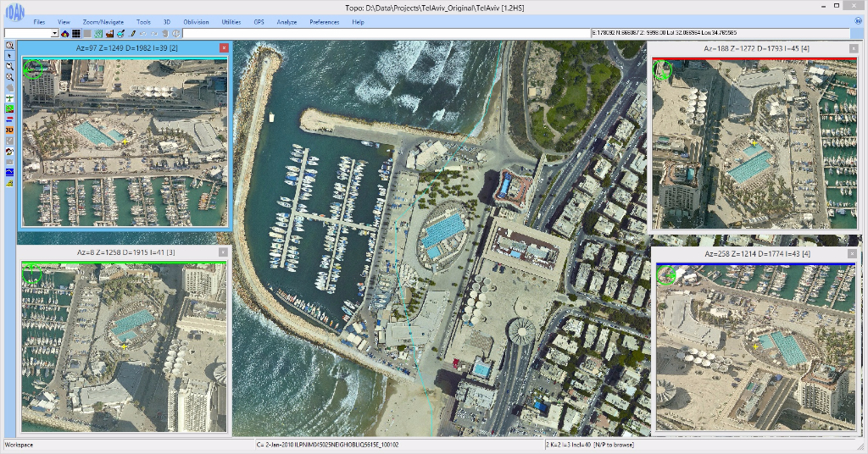The width and height of the screenshot is (868, 454).
Task: Open the Preferences menu
Action: point(324,21)
